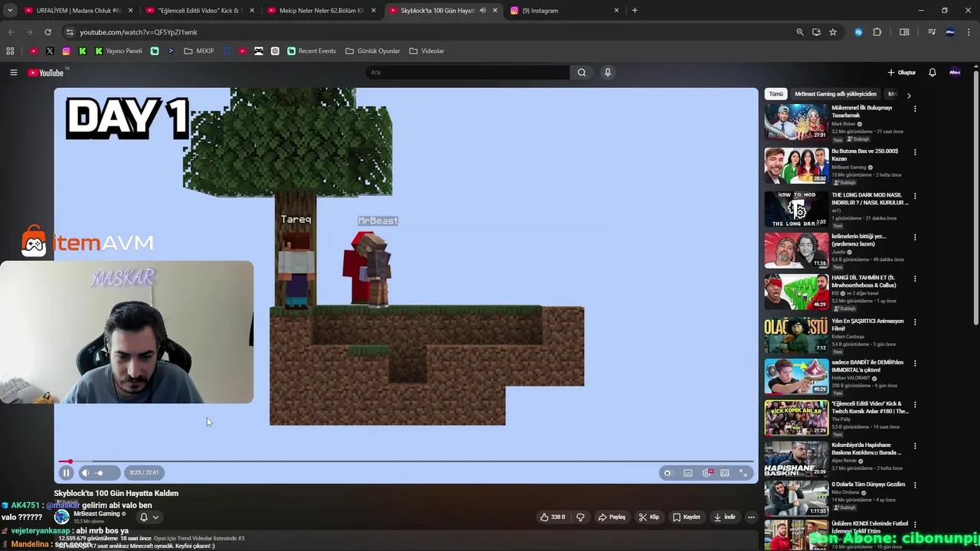Viewport: 980px width, 551px height.
Task: Click the İndir download button
Action: point(725,517)
